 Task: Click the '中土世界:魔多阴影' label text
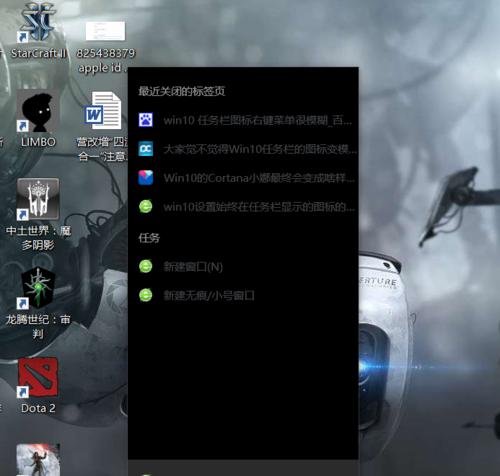click(x=38, y=237)
